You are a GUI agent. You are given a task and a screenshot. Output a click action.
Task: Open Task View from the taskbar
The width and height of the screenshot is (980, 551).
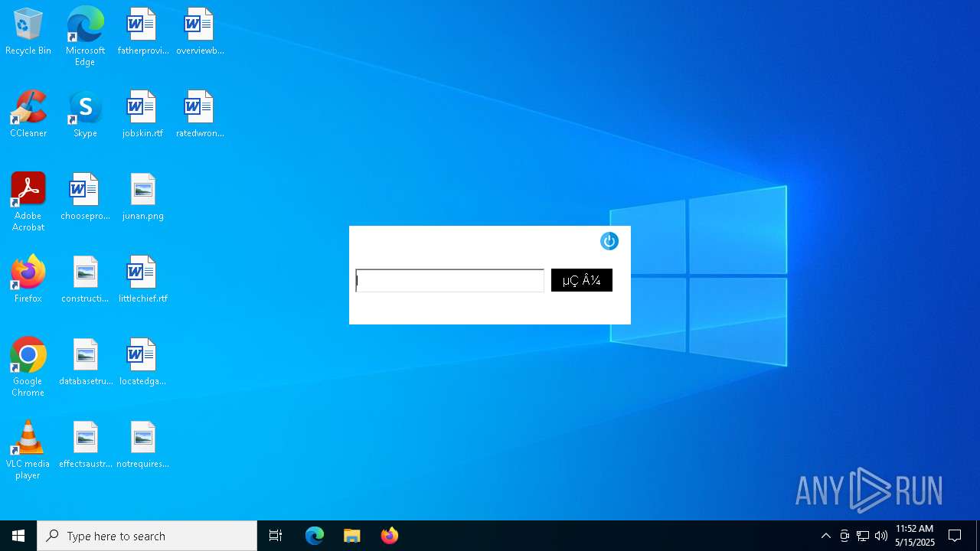point(276,536)
